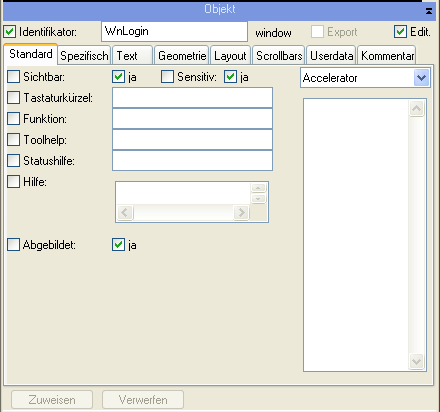Click into the Tastaturkürzel input field

[192, 98]
